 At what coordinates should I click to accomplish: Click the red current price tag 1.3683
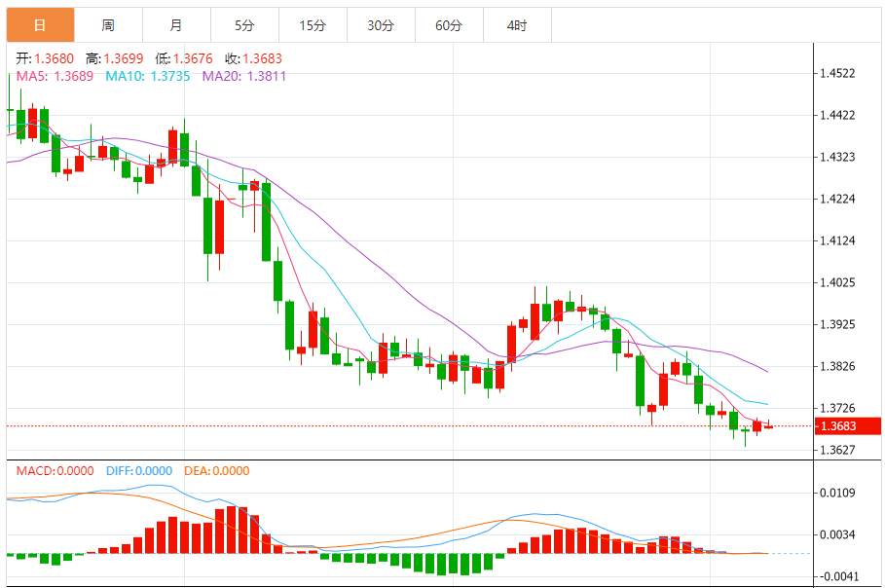tap(848, 426)
